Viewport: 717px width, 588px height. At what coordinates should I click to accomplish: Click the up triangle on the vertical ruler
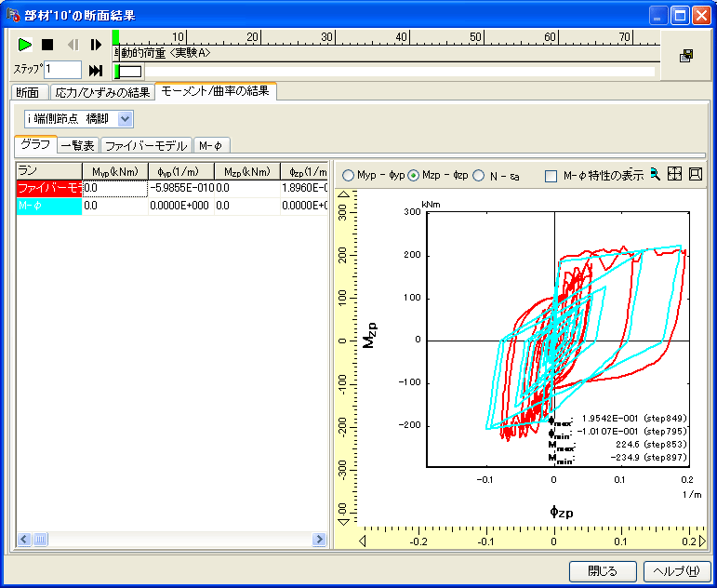pos(345,194)
